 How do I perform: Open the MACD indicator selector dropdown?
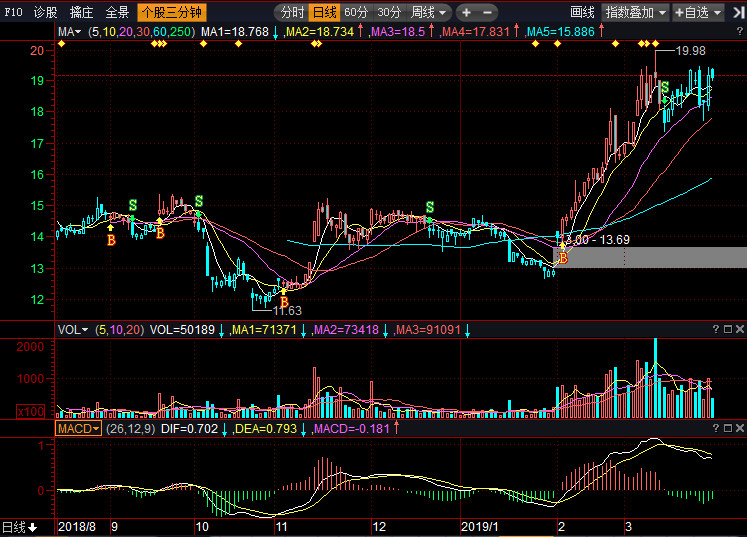click(x=78, y=428)
